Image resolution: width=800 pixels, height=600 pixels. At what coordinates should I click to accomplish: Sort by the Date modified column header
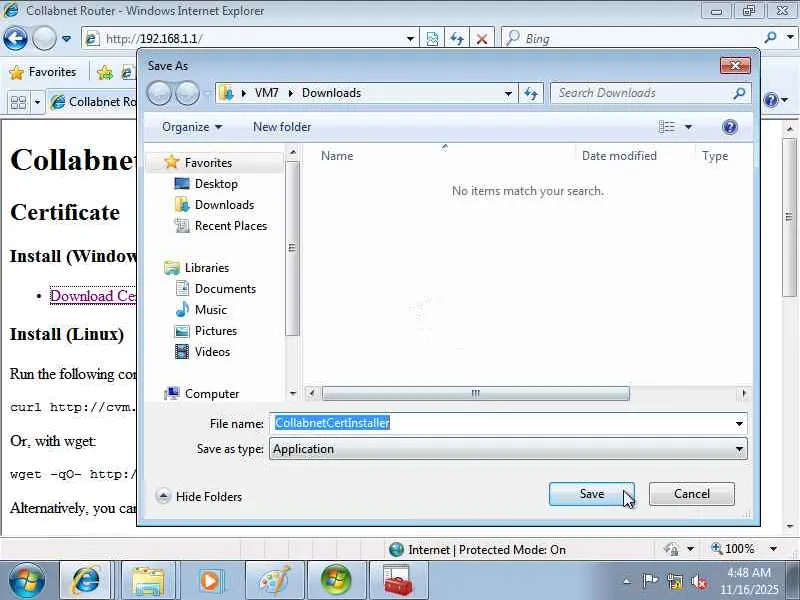(x=619, y=156)
